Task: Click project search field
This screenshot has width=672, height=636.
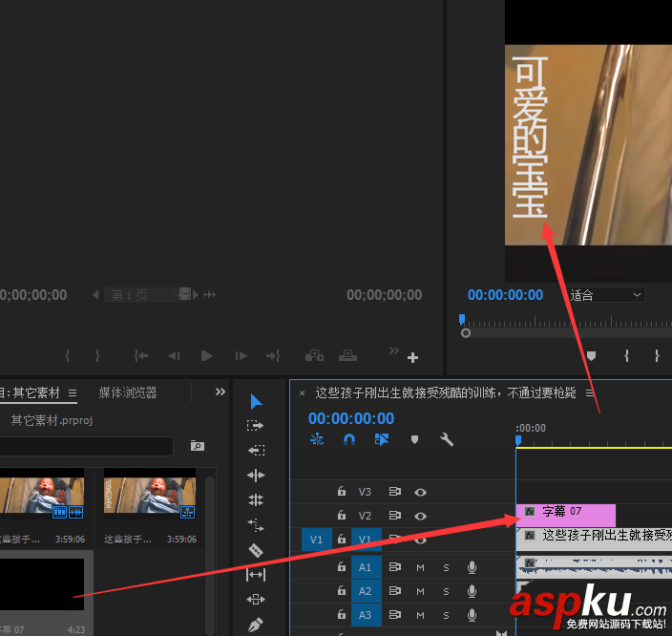Action: pos(87,446)
